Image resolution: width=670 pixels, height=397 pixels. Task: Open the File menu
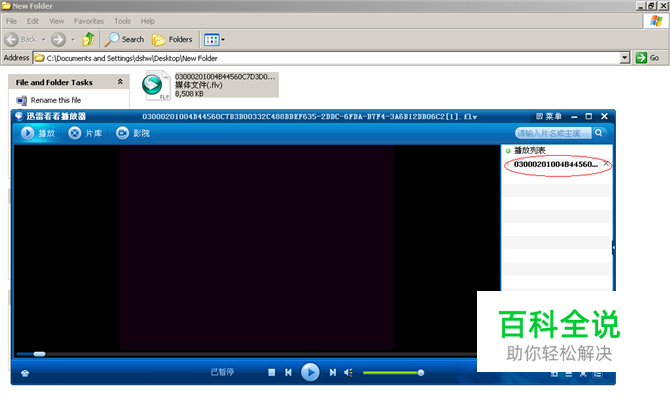[12, 21]
